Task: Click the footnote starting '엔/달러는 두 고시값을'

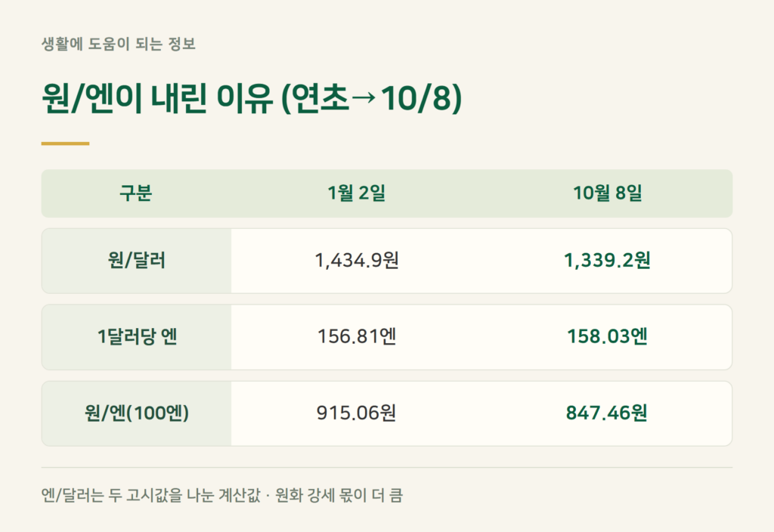Action: [x=222, y=495]
